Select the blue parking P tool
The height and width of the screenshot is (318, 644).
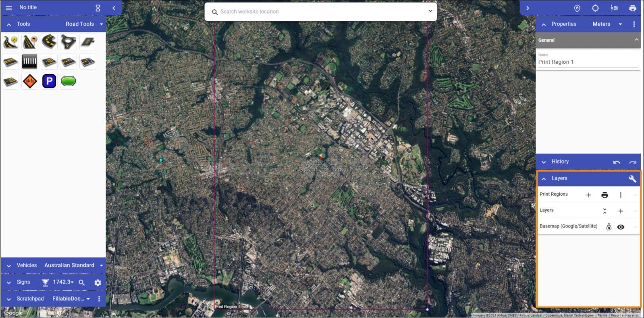click(49, 82)
